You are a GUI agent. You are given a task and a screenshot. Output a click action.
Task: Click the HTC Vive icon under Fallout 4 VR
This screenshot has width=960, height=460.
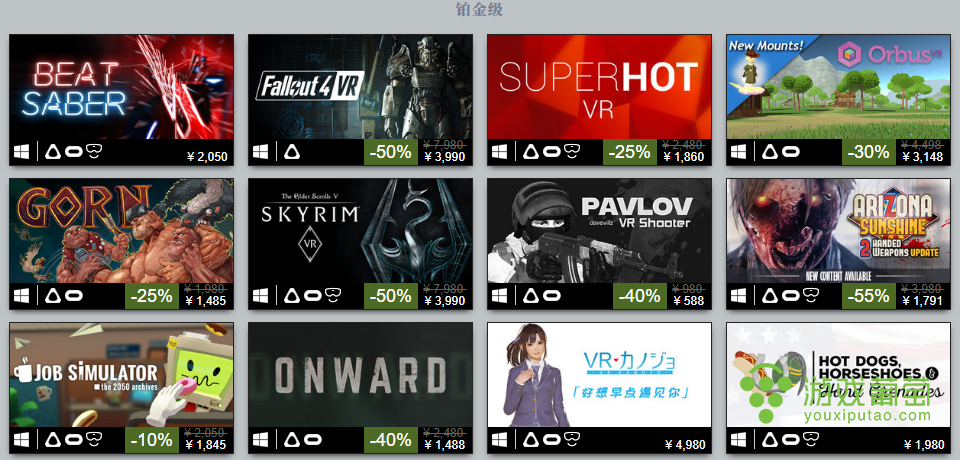tap(293, 152)
